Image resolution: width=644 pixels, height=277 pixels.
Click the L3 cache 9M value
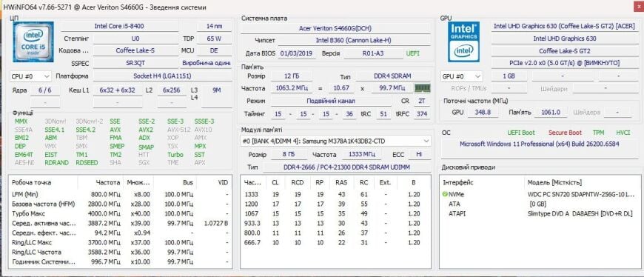(216, 90)
